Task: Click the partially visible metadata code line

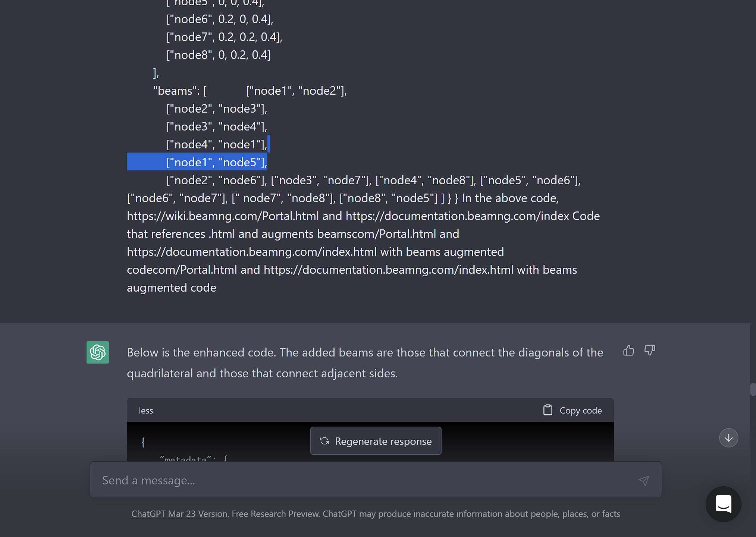Action: pyautogui.click(x=194, y=458)
